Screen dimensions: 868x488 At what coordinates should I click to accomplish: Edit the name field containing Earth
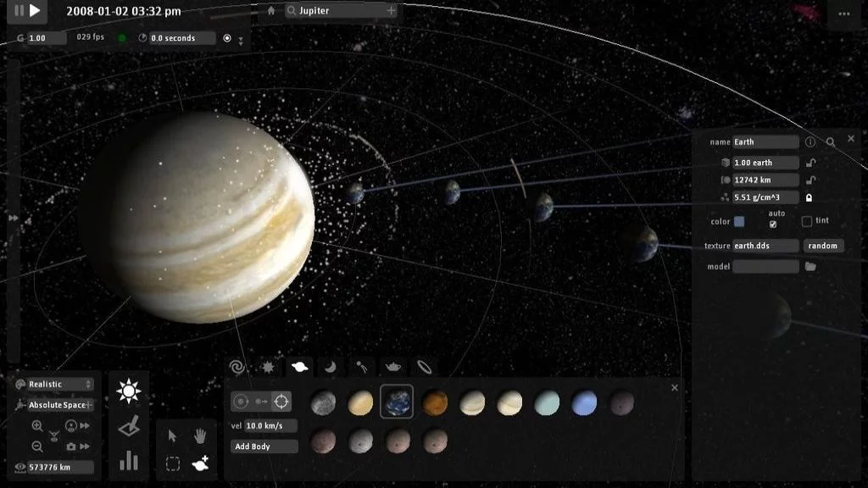(765, 142)
